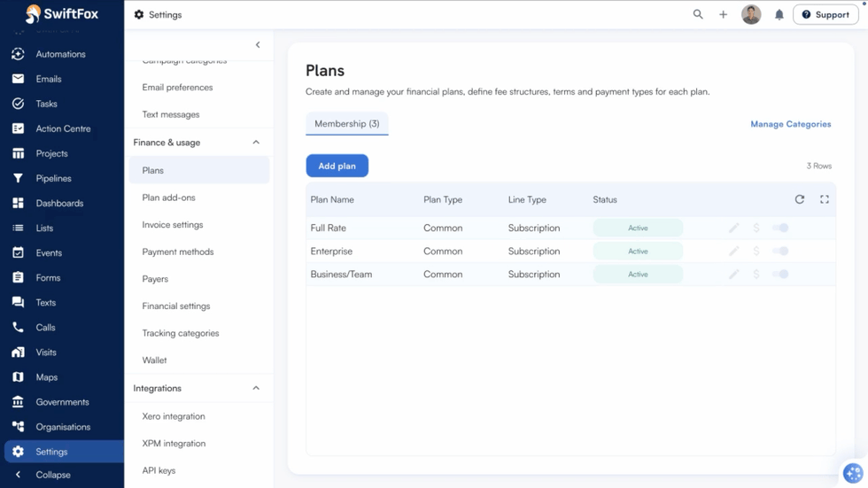Disable the Enterprise plan toggle
The width and height of the screenshot is (868, 488).
point(780,252)
